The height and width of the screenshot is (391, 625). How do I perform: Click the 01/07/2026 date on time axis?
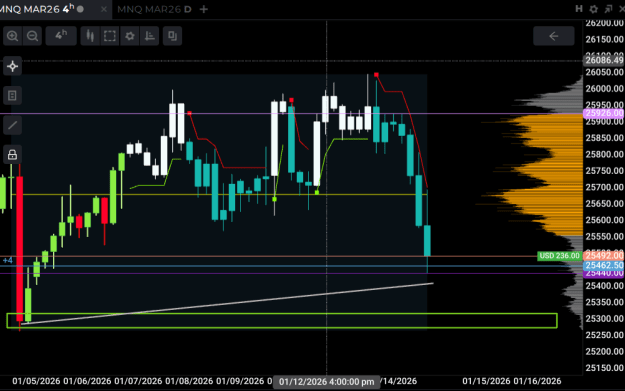pos(138,381)
